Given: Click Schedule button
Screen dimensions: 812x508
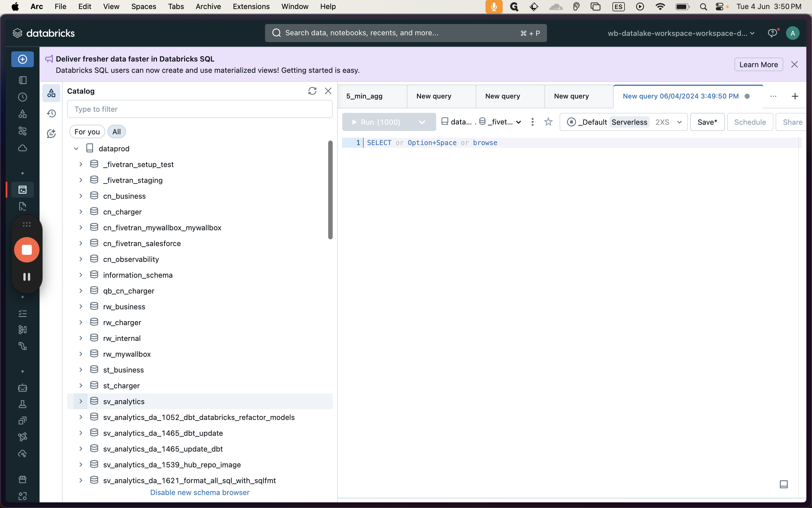Looking at the screenshot, I should click(750, 122).
